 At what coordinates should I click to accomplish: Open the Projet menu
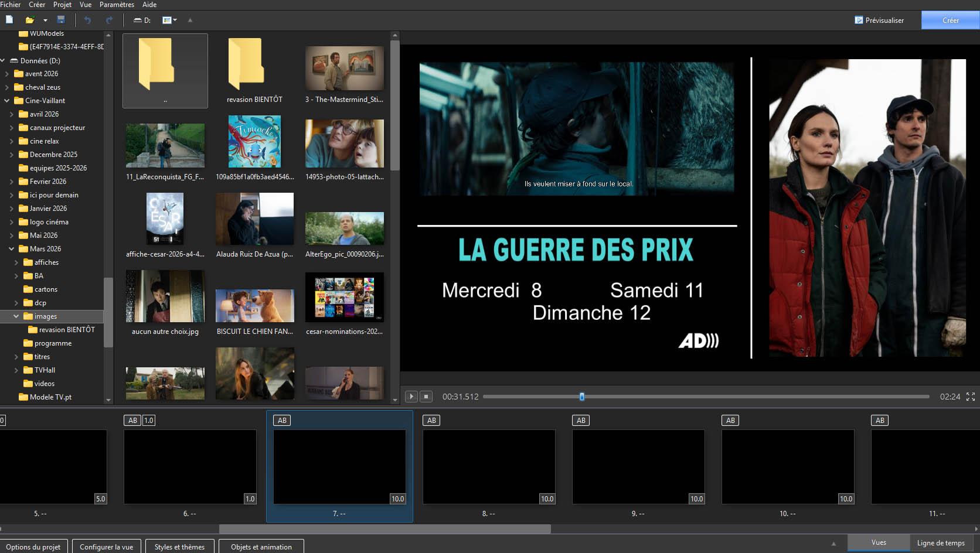pos(62,5)
